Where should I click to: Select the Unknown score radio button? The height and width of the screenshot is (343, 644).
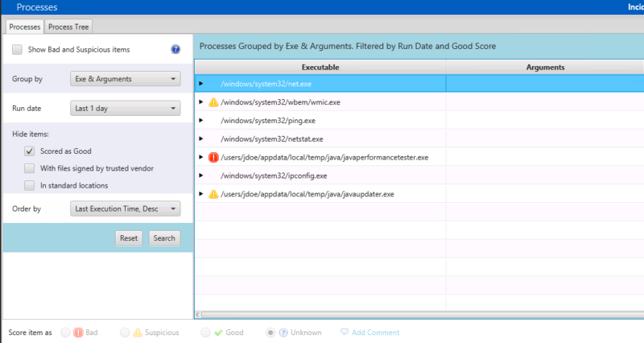coord(270,333)
